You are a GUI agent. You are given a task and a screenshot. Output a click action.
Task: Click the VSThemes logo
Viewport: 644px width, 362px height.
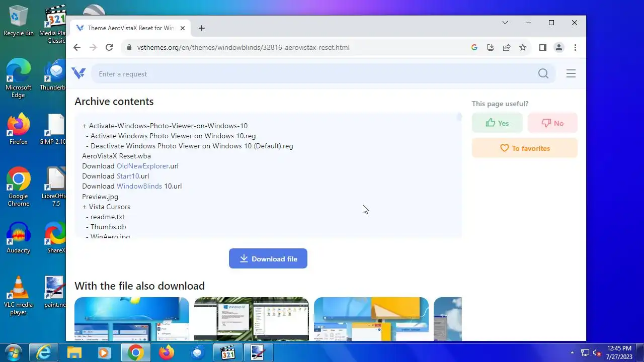[78, 73]
